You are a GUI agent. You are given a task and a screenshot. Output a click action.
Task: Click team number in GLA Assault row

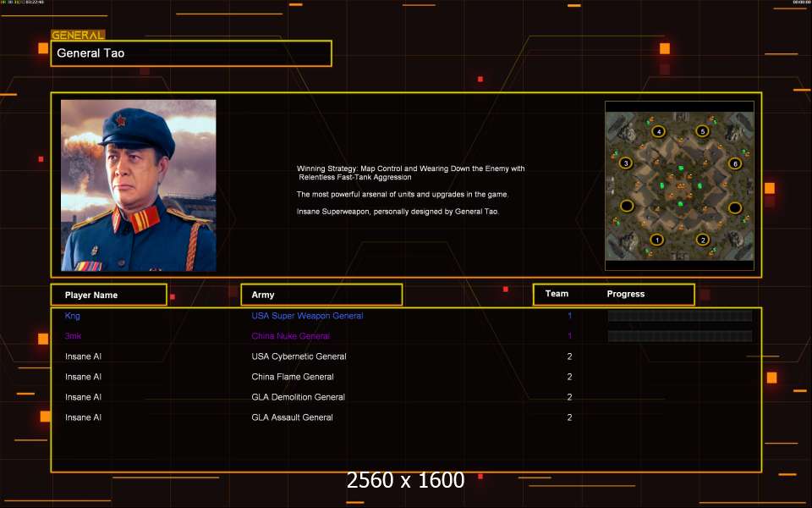click(569, 417)
